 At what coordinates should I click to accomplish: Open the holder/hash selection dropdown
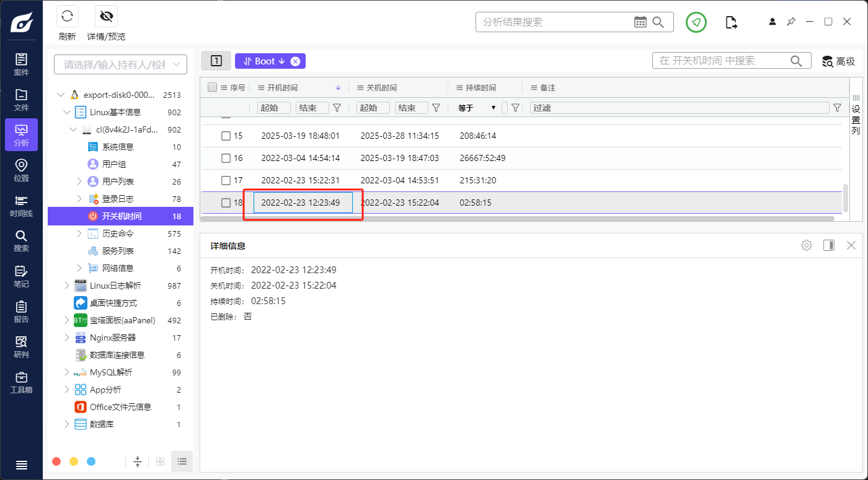tap(120, 64)
